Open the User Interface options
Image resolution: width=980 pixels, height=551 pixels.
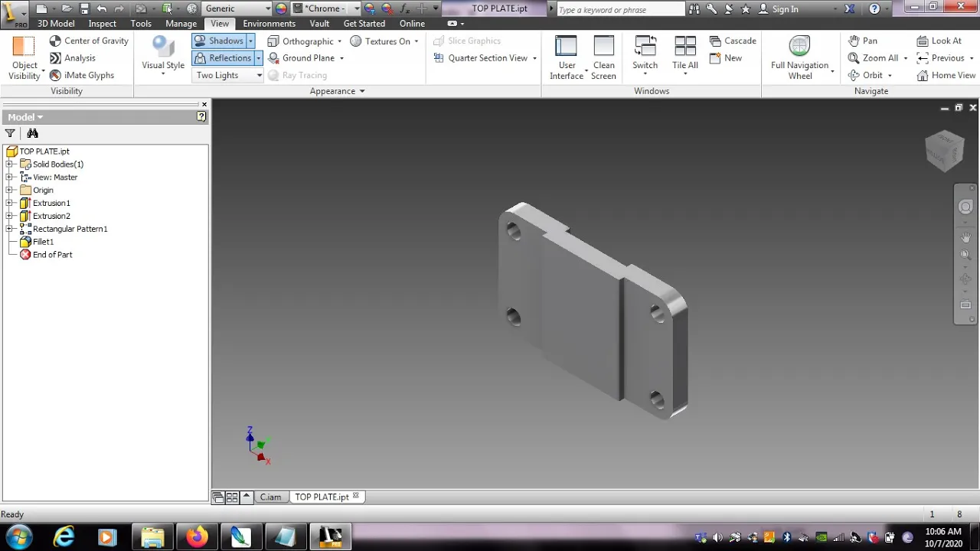567,57
